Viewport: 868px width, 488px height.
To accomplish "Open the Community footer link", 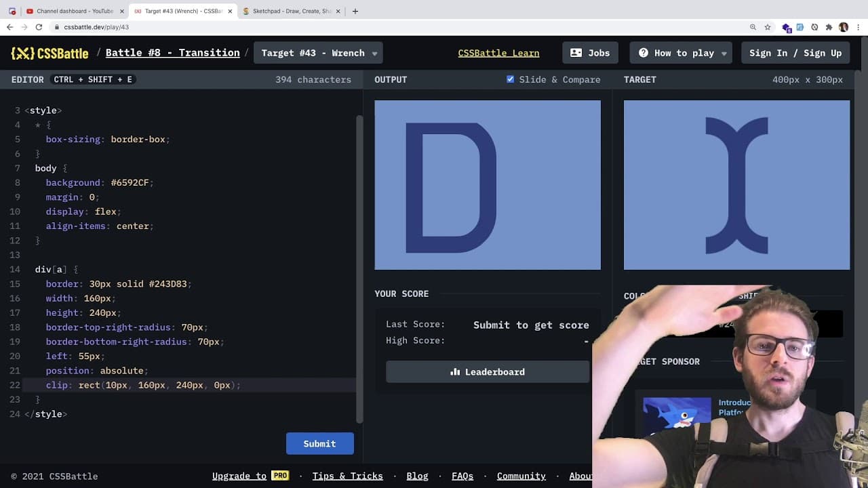I will pos(521,476).
